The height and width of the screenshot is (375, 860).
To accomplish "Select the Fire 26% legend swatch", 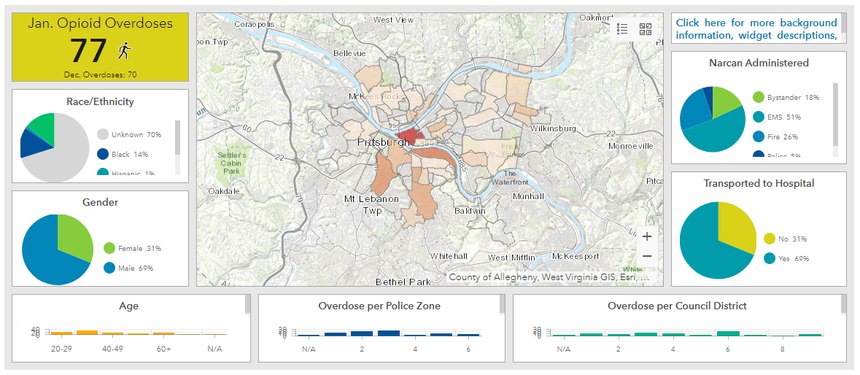I will (759, 137).
